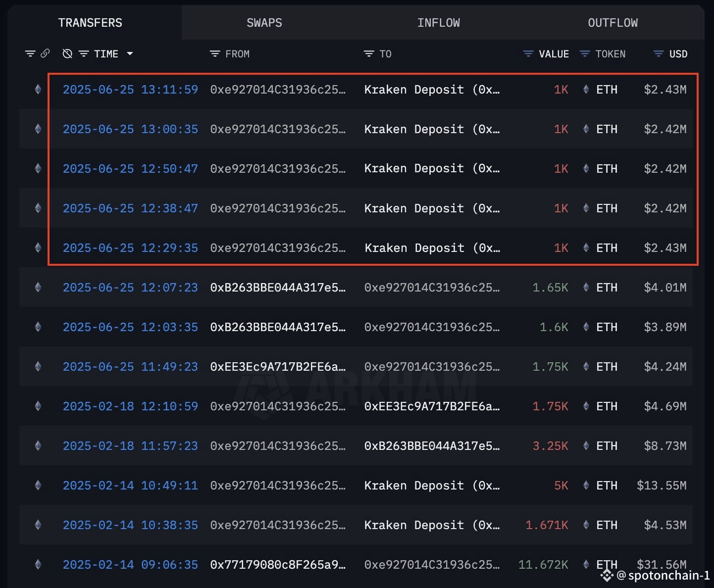Click the Ethereum chain icon for the 12:38:47 transfer
Screen dimensions: 714x588
coord(38,208)
